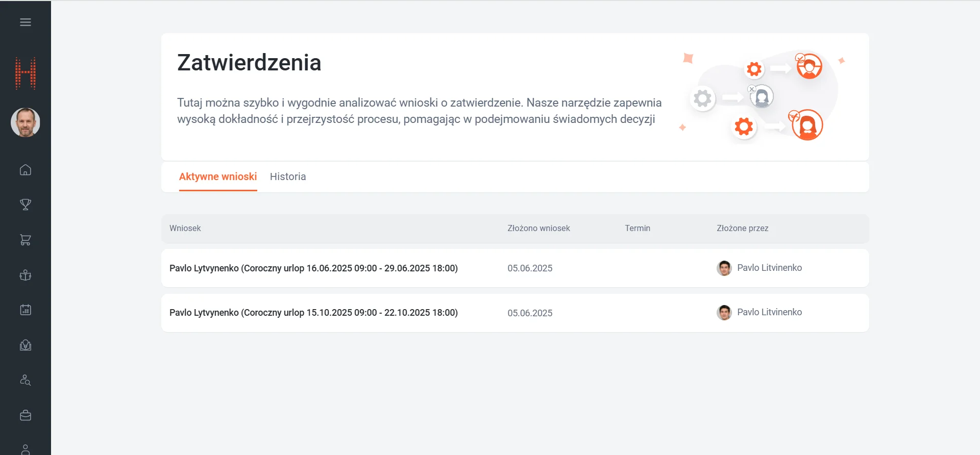Click the red H logo
The image size is (980, 455).
click(x=26, y=73)
